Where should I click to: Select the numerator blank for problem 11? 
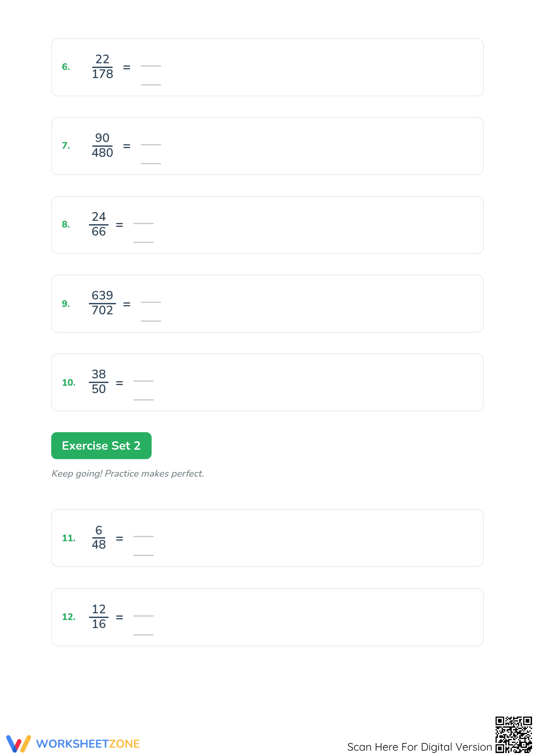pos(143,532)
